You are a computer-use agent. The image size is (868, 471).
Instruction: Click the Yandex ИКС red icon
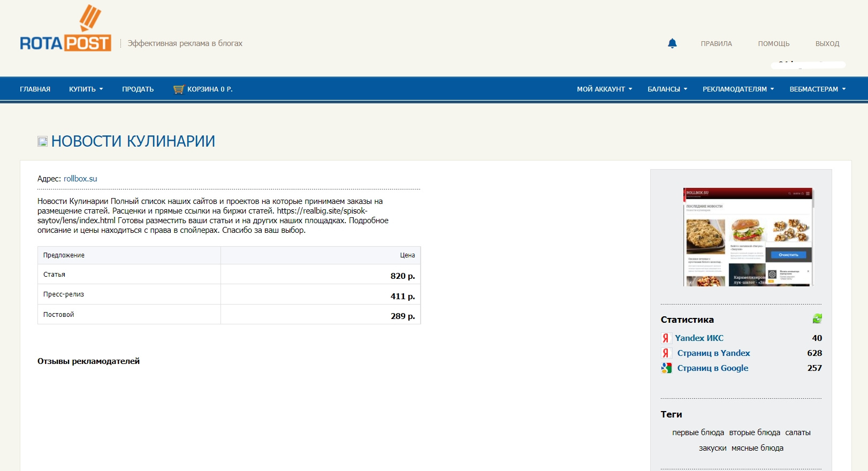click(x=666, y=338)
